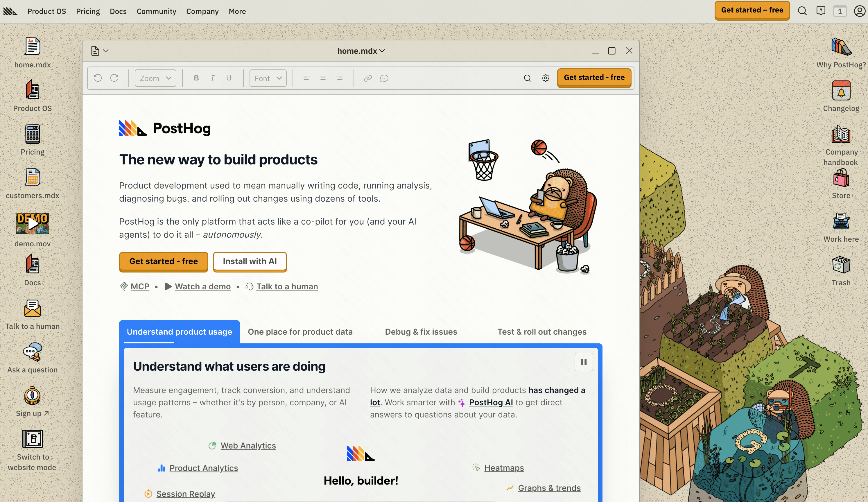The height and width of the screenshot is (502, 868).
Task: Open the Heatmaps link
Action: pos(504,467)
